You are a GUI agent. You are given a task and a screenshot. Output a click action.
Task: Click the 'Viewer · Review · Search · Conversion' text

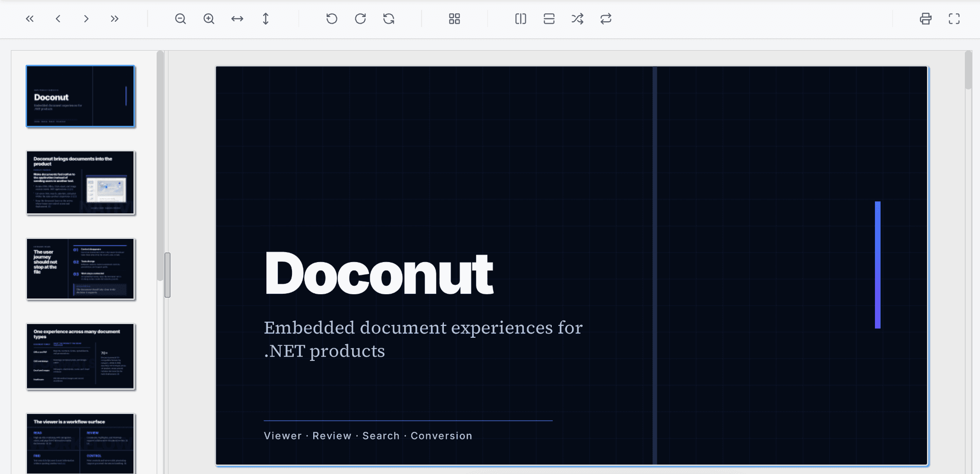coord(368,436)
